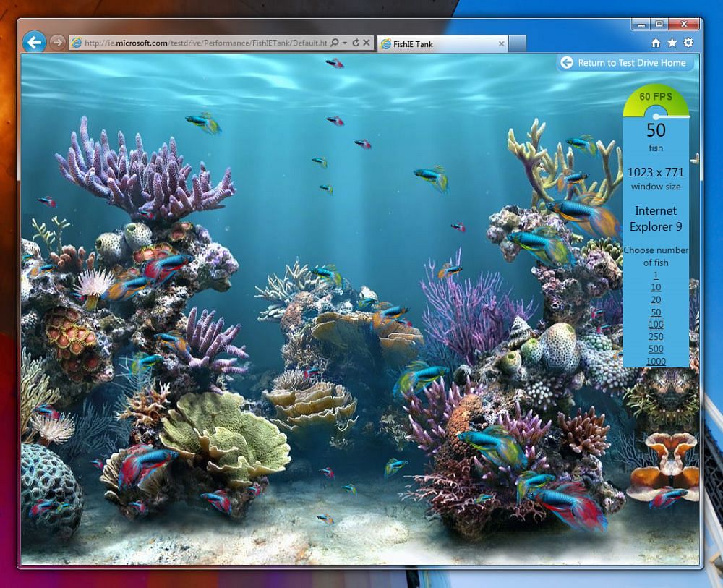Click Return to Test Drive Home
723x588 pixels.
tap(625, 63)
